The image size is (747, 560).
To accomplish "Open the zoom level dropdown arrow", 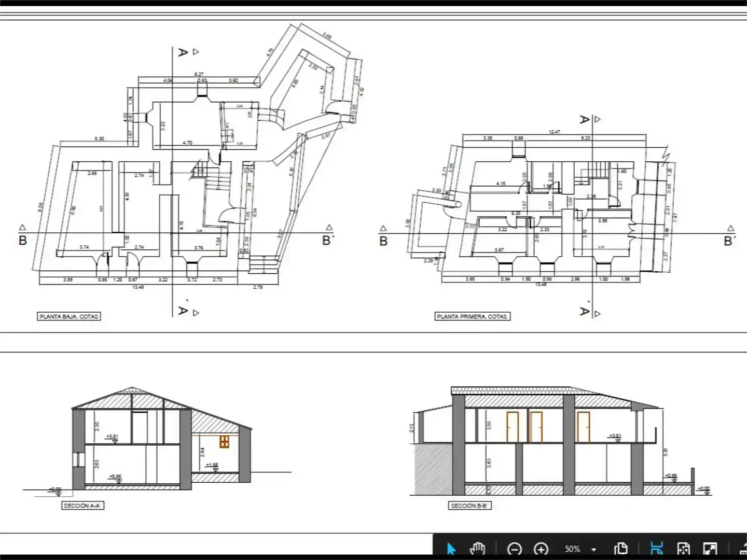I will 594,550.
